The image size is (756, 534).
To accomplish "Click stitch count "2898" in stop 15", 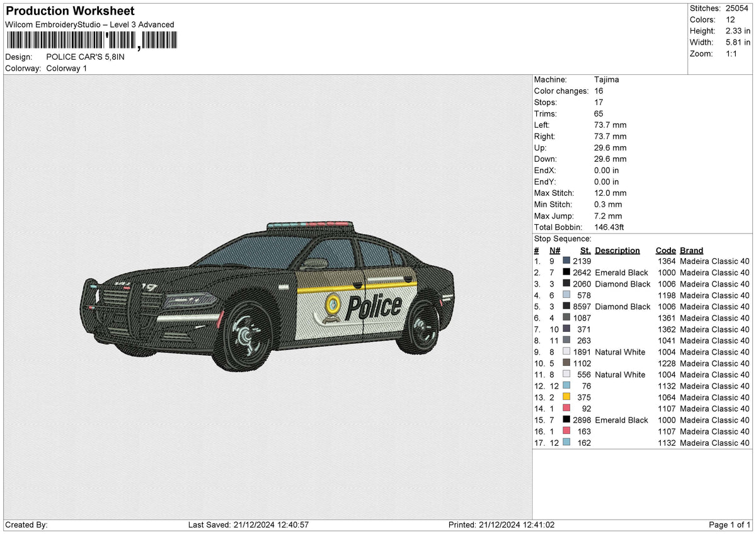I will pyautogui.click(x=582, y=419).
